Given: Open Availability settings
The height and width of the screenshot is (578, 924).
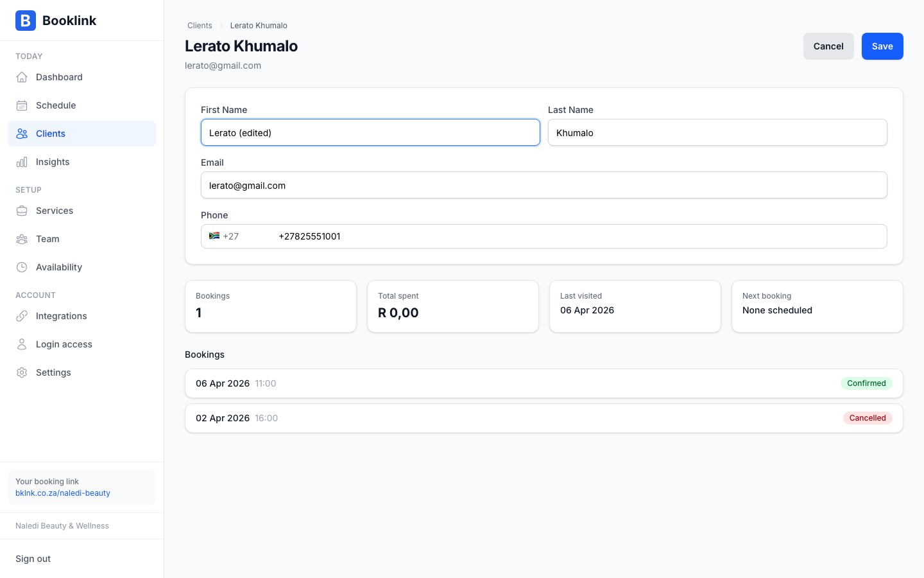Looking at the screenshot, I should click(x=81, y=267).
